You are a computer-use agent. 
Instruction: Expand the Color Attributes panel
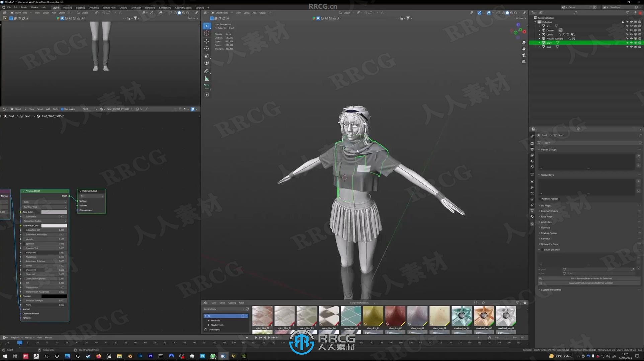point(549,211)
